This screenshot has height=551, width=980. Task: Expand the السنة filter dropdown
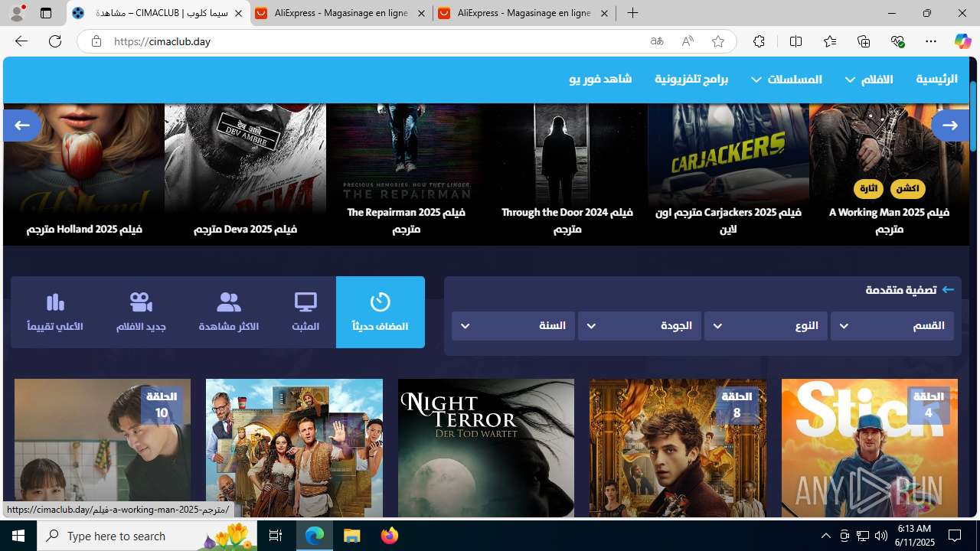pyautogui.click(x=513, y=326)
